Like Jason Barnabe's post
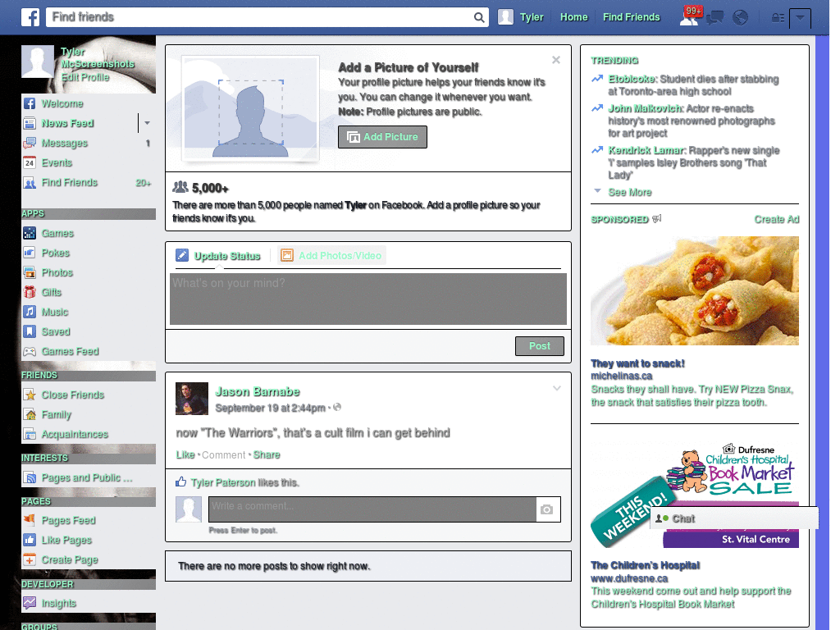 tap(185, 454)
